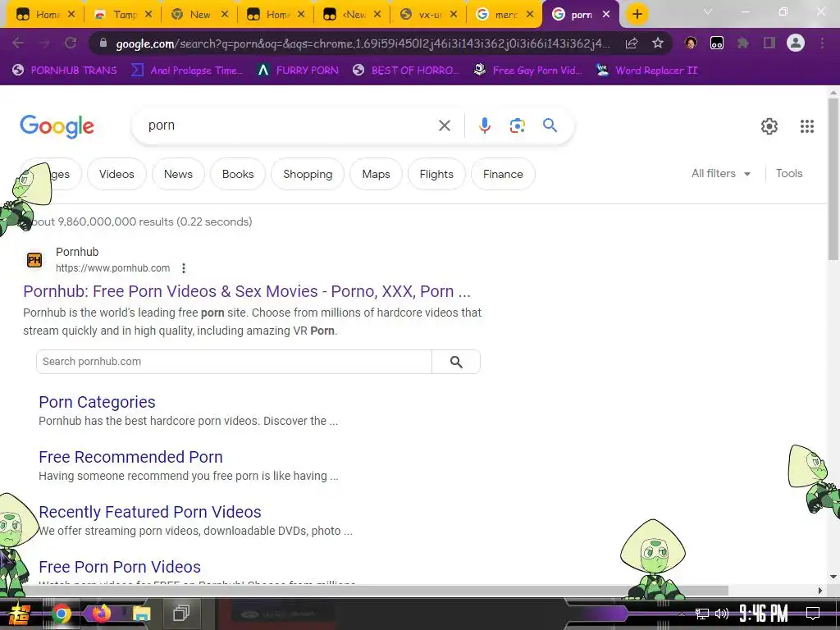
Task: Click the horizontal scrollbar thumb
Action: 375,591
